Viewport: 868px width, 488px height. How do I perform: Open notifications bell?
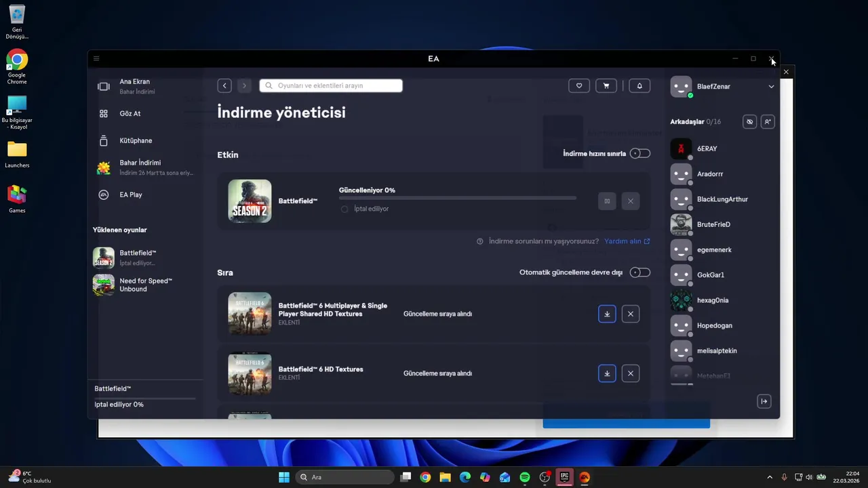(639, 85)
